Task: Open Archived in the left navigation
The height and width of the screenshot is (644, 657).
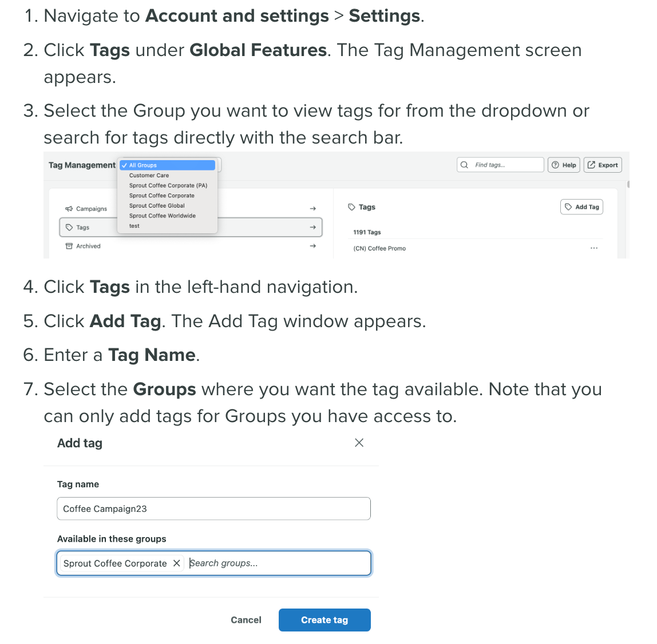Action: [x=88, y=246]
